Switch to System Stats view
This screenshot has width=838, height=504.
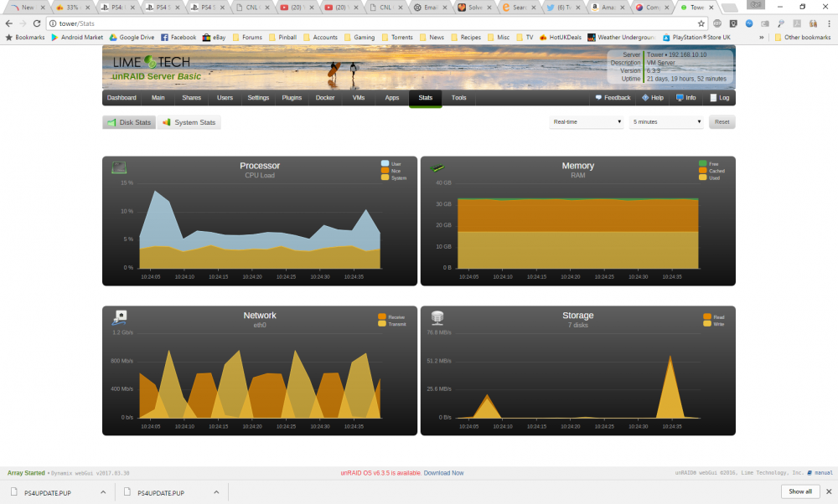point(189,122)
